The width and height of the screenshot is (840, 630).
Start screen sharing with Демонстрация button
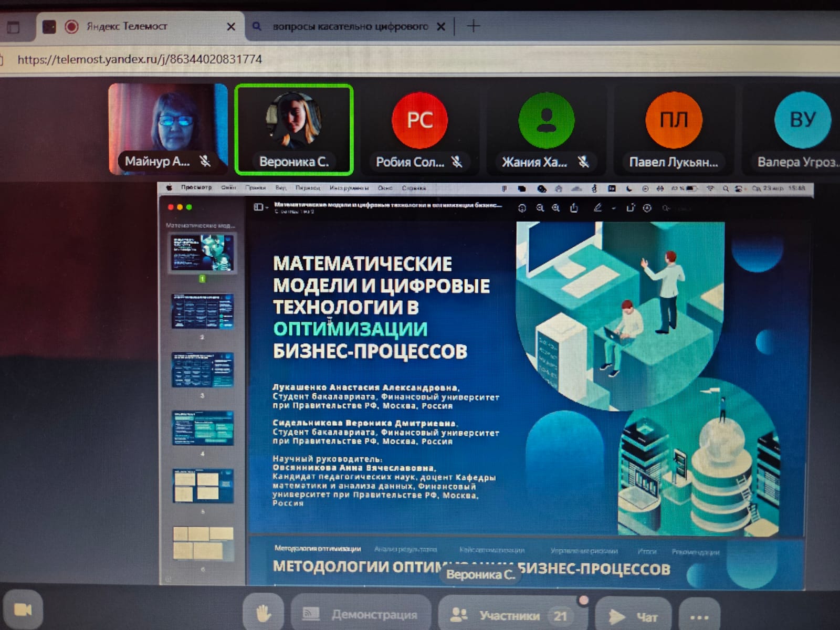[x=361, y=614]
